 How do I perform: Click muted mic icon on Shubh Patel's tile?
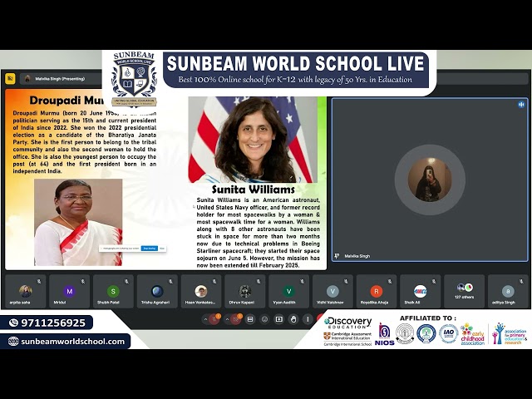[x=126, y=281]
